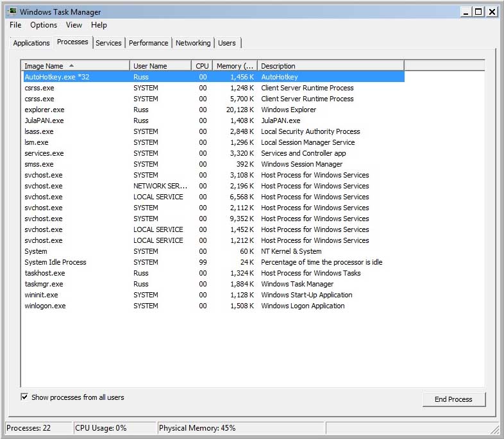Image resolution: width=504 pixels, height=439 pixels.
Task: Sort by Memory column header
Action: [x=235, y=66]
